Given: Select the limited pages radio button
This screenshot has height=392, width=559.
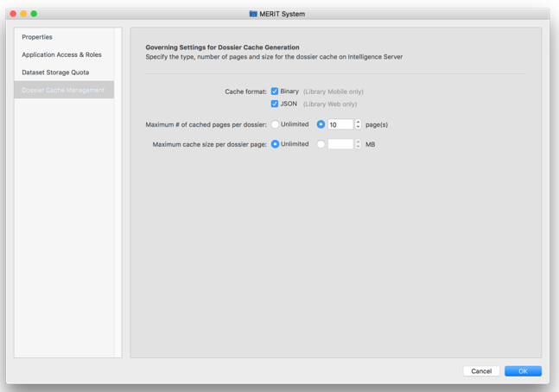Looking at the screenshot, I should pyautogui.click(x=321, y=124).
